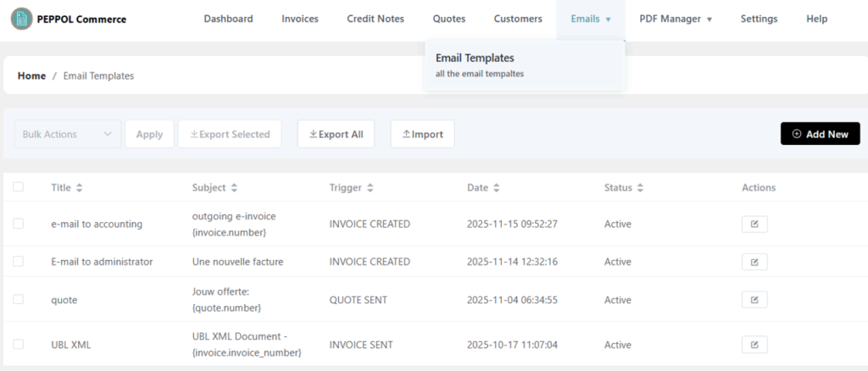Click date 2025-10-17 11:07:04
This screenshot has height=371, width=868.
[x=512, y=345]
